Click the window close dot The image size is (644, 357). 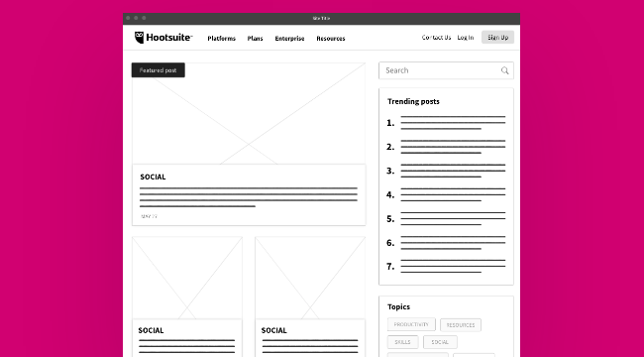point(128,18)
